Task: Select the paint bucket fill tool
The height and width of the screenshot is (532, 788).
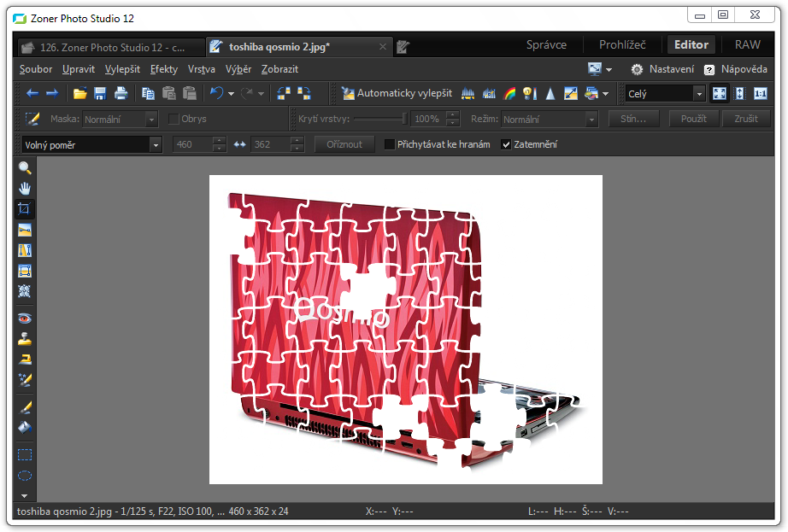Action: (24, 428)
